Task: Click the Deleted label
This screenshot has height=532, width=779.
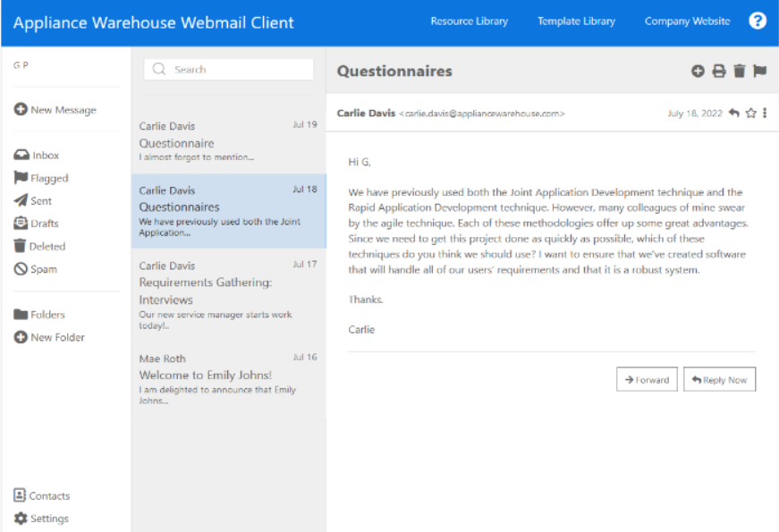Action: [47, 246]
